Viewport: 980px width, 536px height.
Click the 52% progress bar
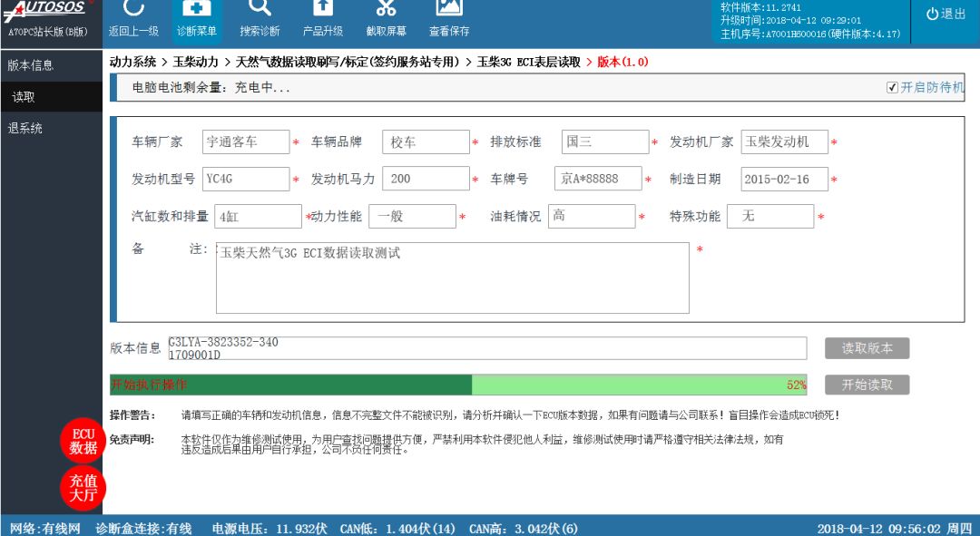coord(458,385)
